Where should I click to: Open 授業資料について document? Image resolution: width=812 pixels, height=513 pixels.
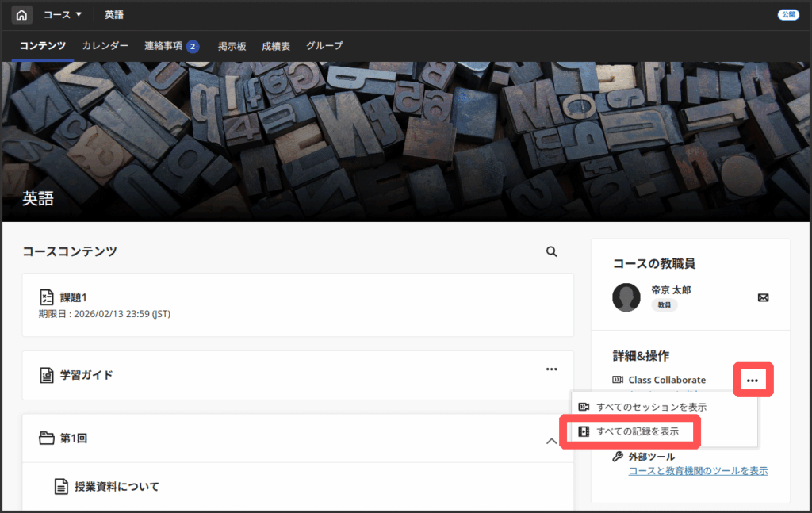(117, 486)
